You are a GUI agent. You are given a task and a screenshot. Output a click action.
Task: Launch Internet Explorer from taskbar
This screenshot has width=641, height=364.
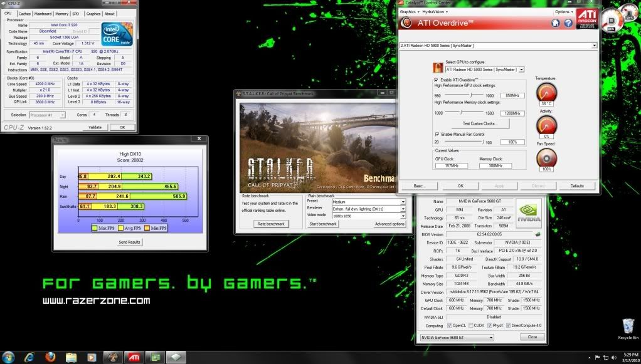pyautogui.click(x=29, y=358)
